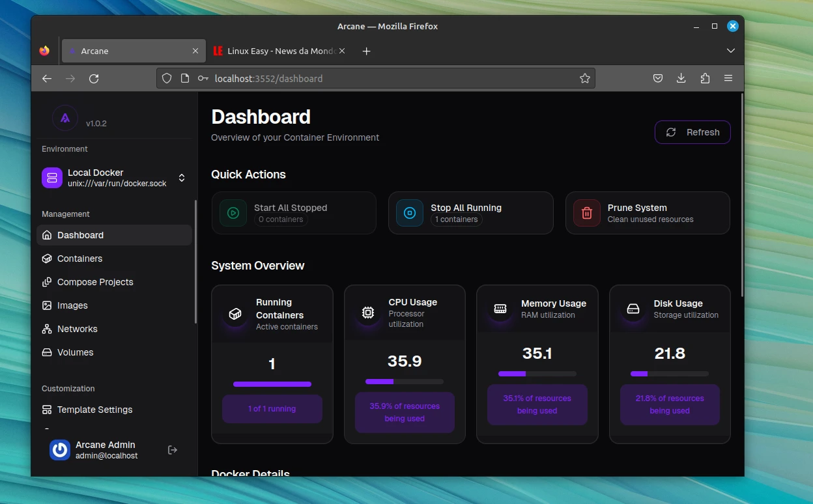Reload the page with browser reload icon
813x504 pixels.
pyautogui.click(x=94, y=79)
